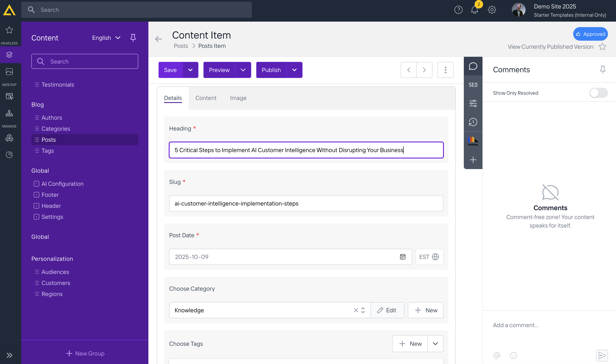Open the Comments speech bubble panel
This screenshot has width=616, height=364.
click(x=473, y=66)
